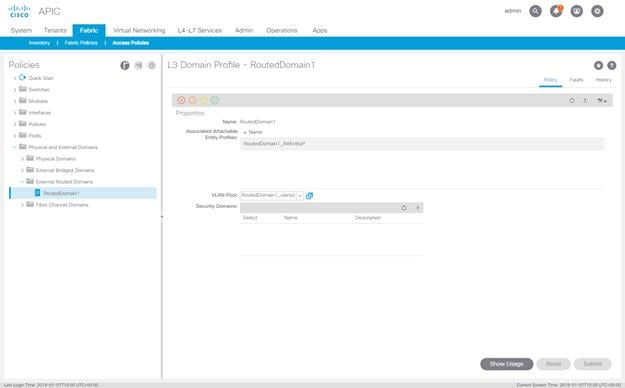625x388 pixels.
Task: Click the download icon in the profile toolbar
Action: 585,101
